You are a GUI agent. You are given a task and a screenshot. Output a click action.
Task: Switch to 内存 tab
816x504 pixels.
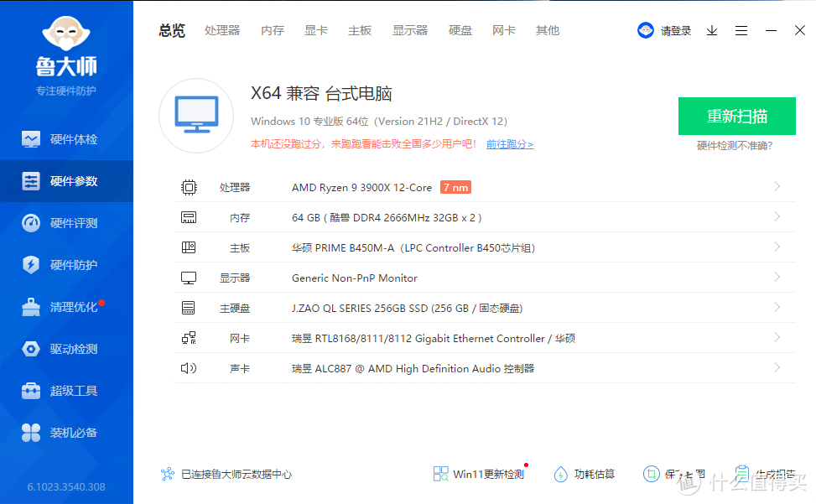[273, 31]
